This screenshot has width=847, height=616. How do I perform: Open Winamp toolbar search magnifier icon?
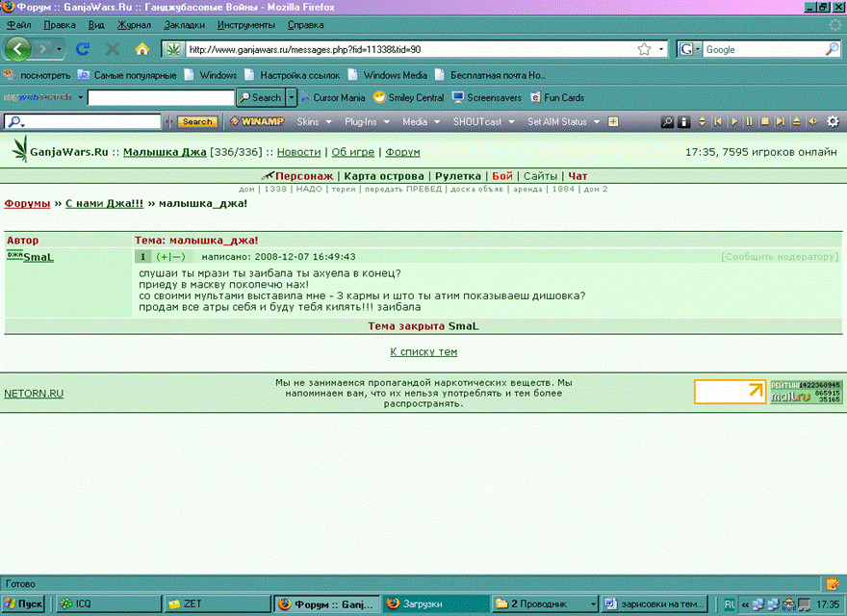click(x=668, y=121)
